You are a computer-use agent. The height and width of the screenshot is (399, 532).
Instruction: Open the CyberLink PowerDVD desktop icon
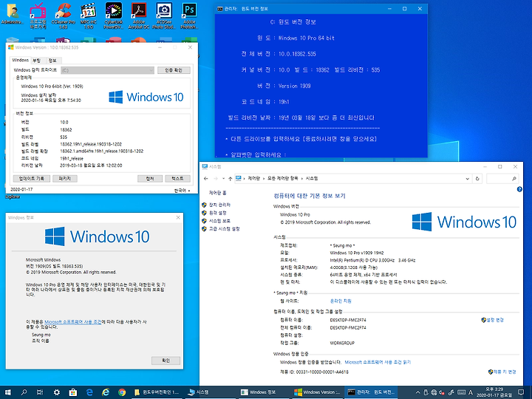click(113, 16)
